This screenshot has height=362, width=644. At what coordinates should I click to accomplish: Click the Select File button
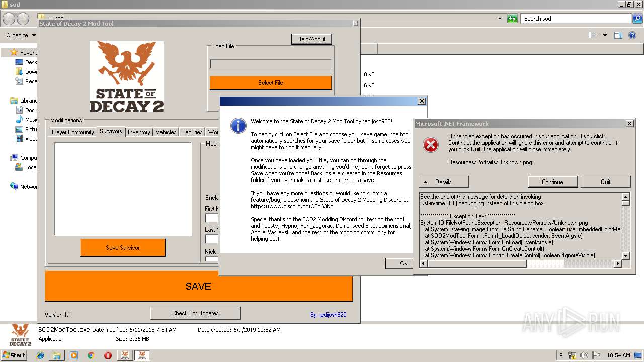(271, 83)
